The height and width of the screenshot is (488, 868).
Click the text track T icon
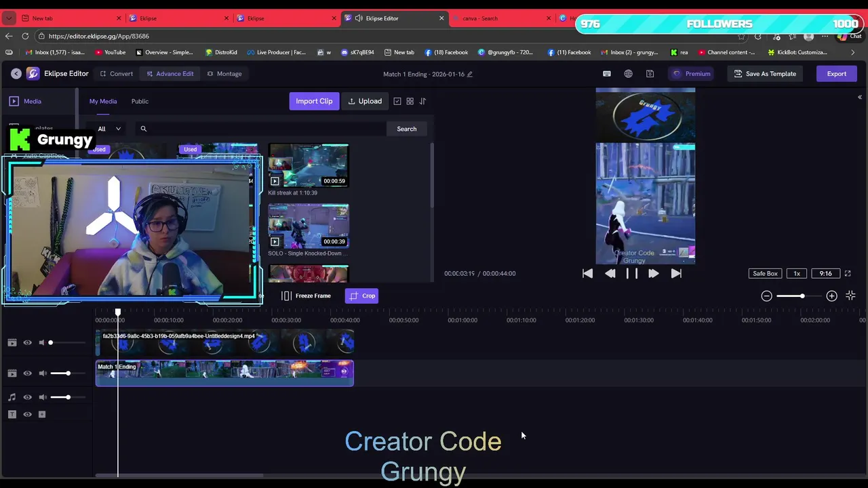pos(12,414)
